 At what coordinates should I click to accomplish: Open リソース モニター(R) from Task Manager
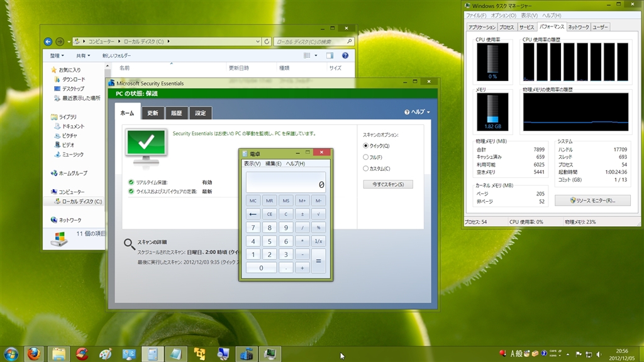(x=591, y=200)
